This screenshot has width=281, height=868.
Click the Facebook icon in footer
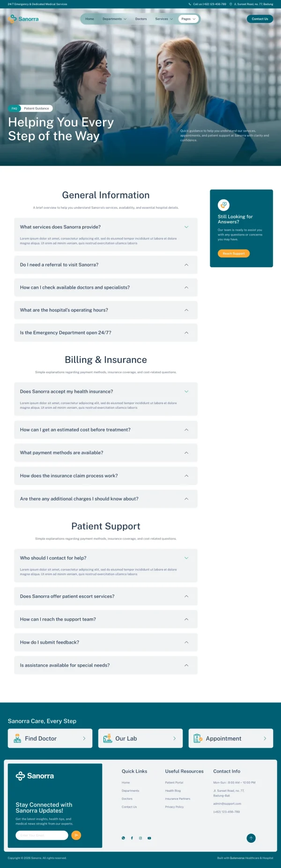coord(132,838)
